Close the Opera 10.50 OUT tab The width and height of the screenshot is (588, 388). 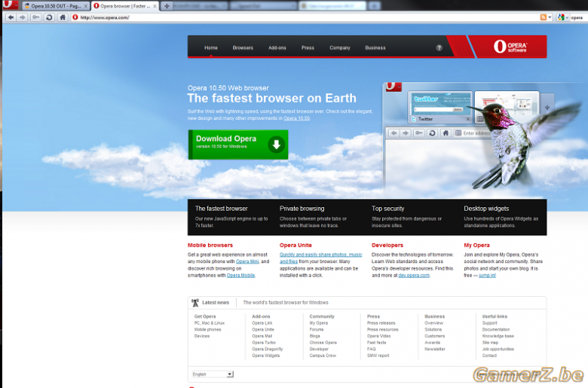click(85, 6)
